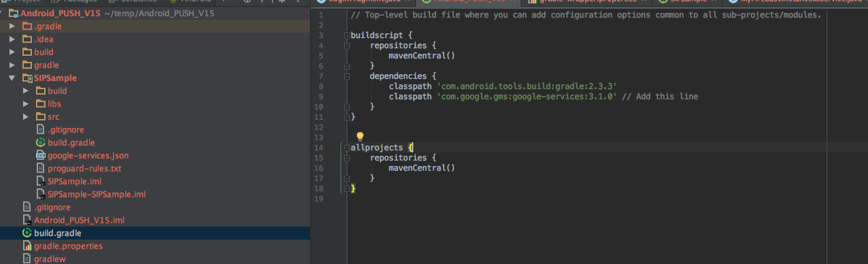Select the root build.gradle file icon
This screenshot has width=868, height=264.
pyautogui.click(x=27, y=233)
